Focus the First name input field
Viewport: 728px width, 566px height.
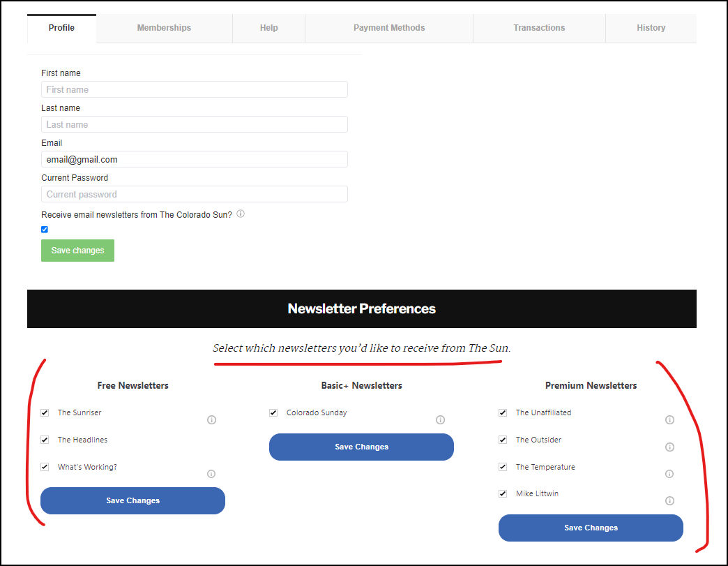click(x=195, y=90)
